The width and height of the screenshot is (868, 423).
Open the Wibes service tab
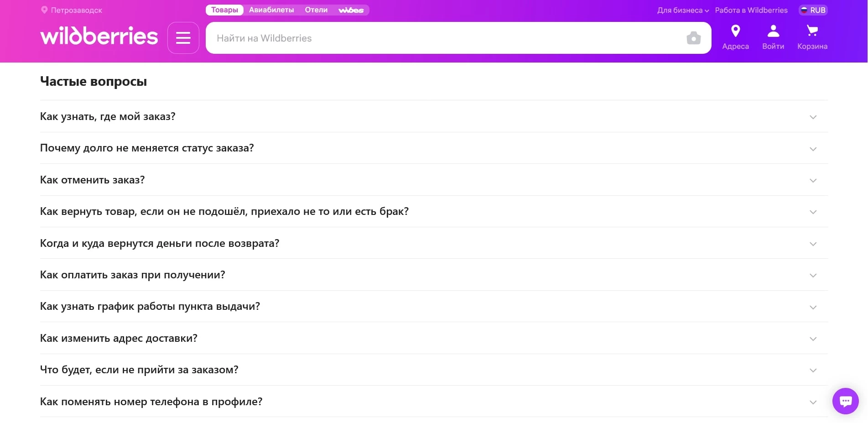[351, 10]
